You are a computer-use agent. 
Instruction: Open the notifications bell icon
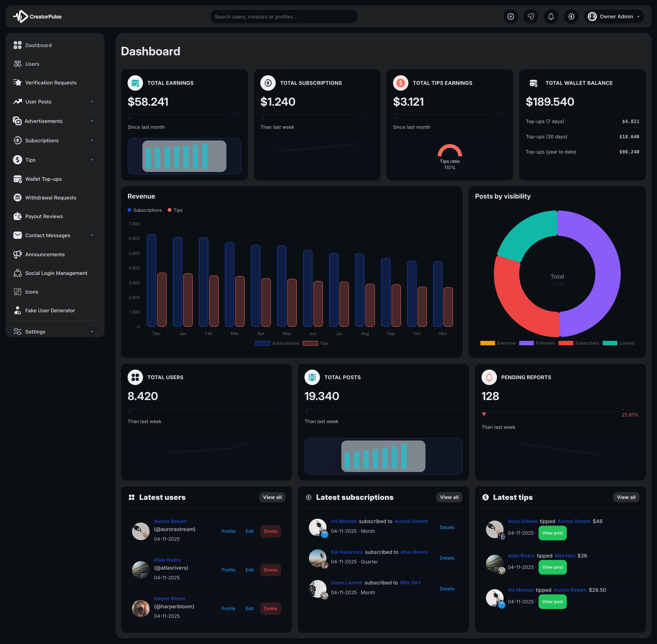[551, 16]
